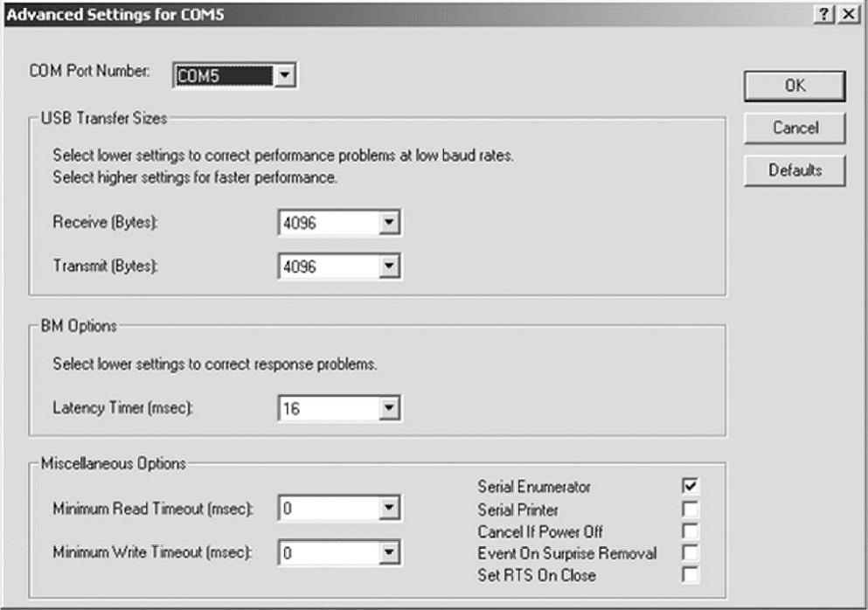This screenshot has width=868, height=610.
Task: Click the 'Miscellaneous Options' group heading
Action: (114, 463)
